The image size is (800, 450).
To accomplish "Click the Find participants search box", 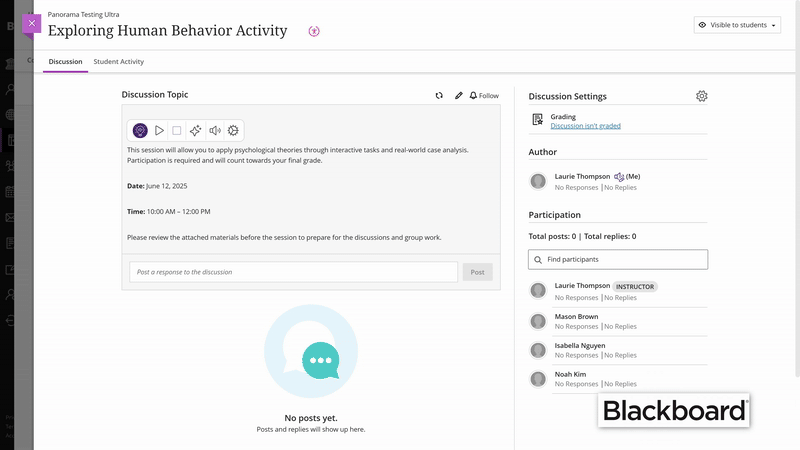I will click(x=618, y=259).
